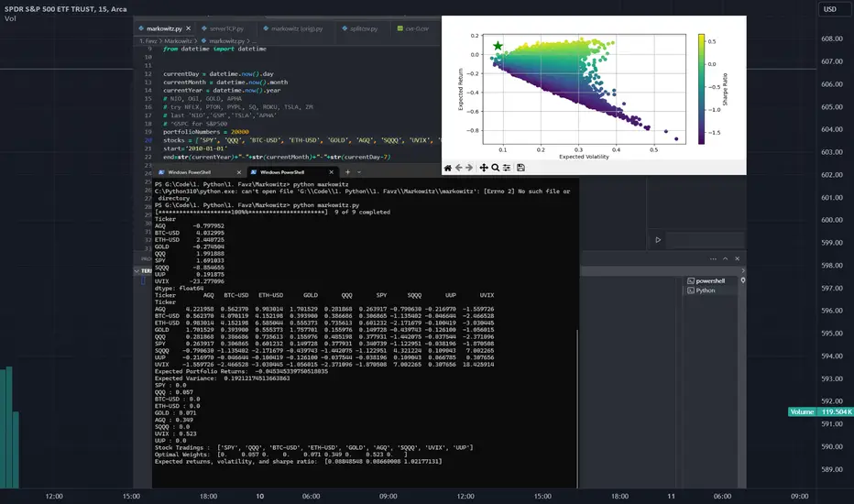Click the start='2010-01-01' code line
The width and height of the screenshot is (854, 504).
tap(195, 148)
